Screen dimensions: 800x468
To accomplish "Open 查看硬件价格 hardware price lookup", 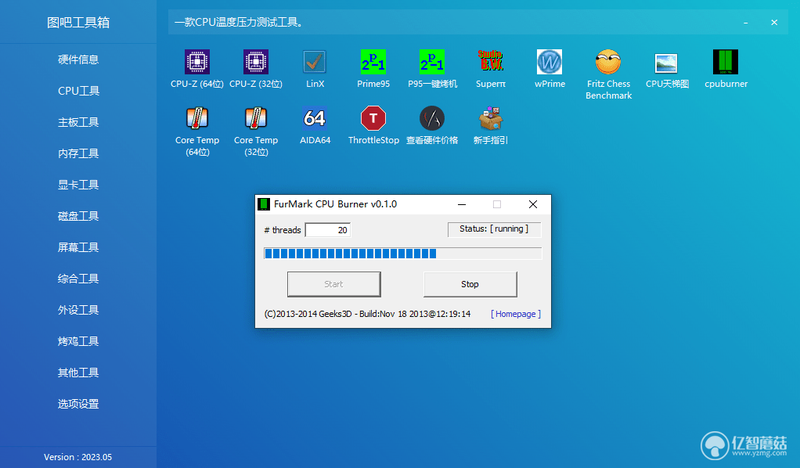I will (x=432, y=126).
